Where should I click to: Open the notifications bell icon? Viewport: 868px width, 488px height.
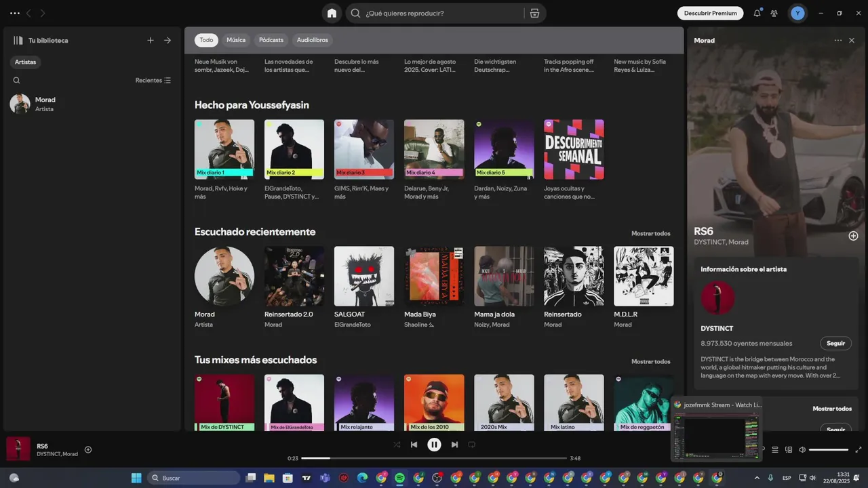tap(757, 13)
